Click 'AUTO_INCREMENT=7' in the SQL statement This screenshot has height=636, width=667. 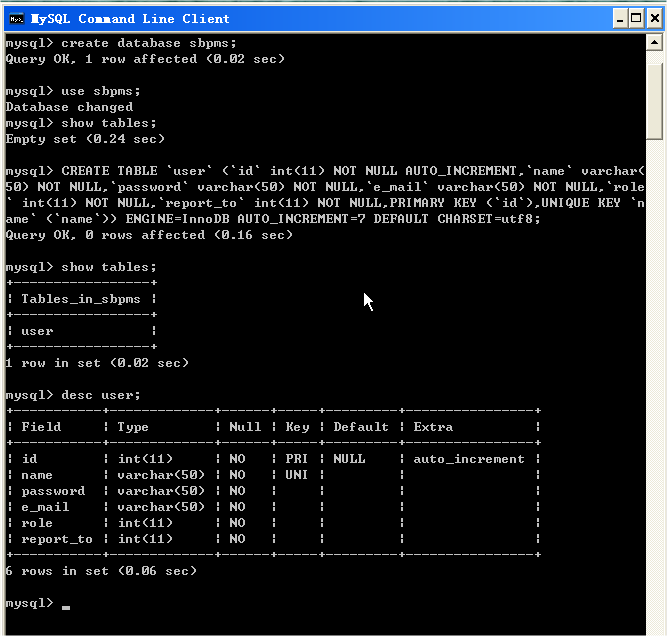pos(301,219)
